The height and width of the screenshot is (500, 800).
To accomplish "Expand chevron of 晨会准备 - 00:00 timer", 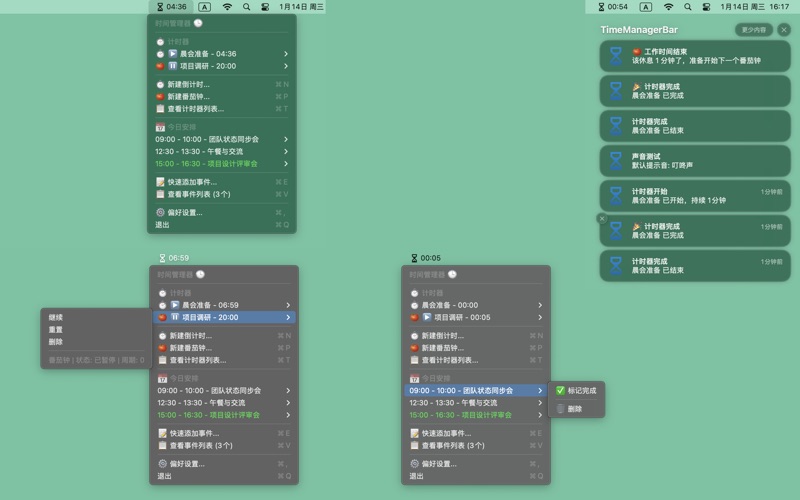I will [540, 305].
